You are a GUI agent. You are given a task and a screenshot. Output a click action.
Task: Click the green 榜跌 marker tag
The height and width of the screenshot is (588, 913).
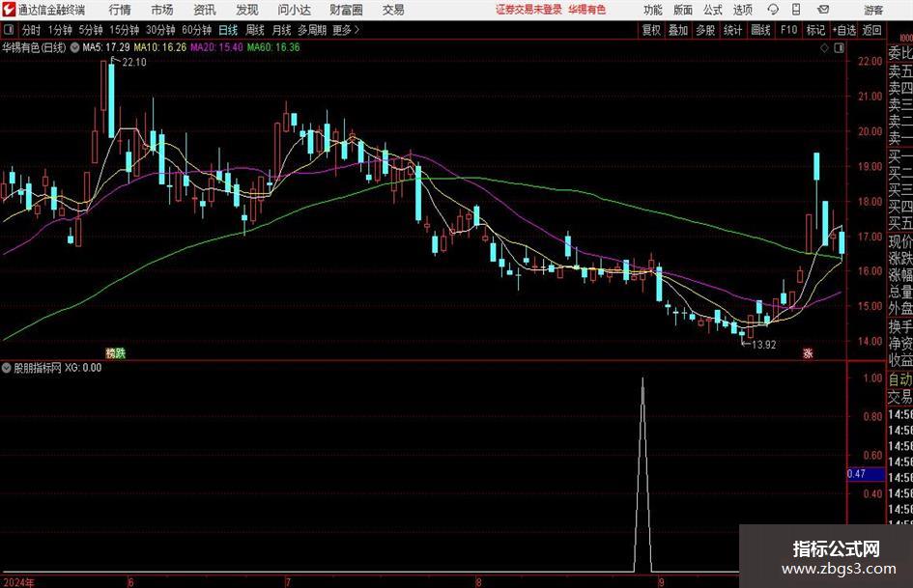click(115, 352)
